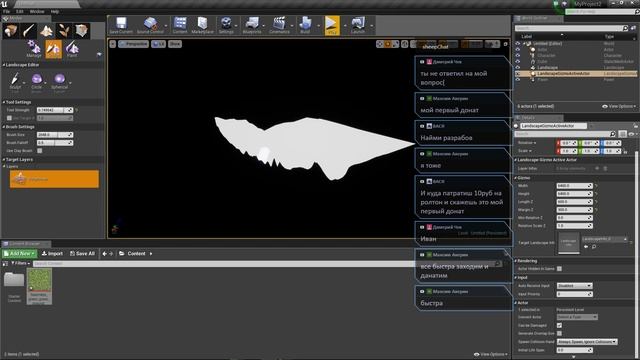Click use-selected arrow under Target Landscape Info
Viewport: 640px width, 360px height.
pos(586,247)
